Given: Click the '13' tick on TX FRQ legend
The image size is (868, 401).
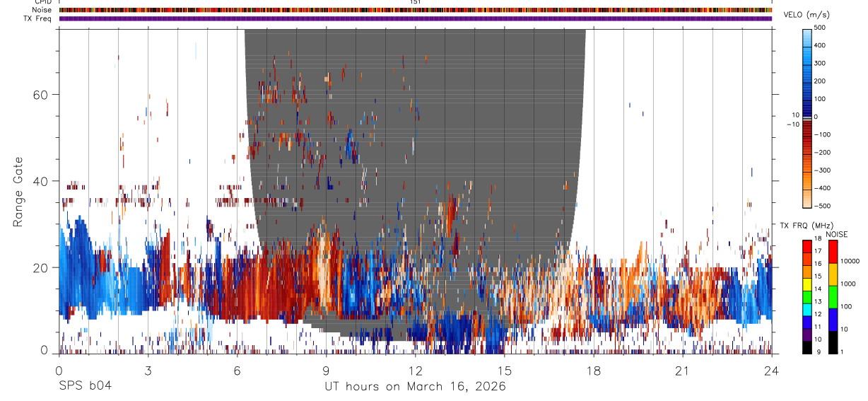Looking at the screenshot, I should click(818, 302).
